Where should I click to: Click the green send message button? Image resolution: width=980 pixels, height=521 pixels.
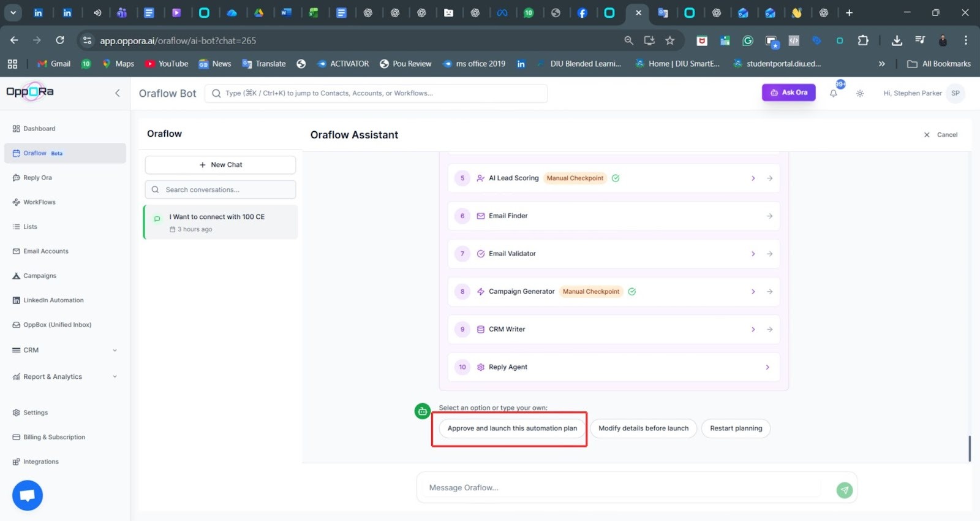click(844, 489)
